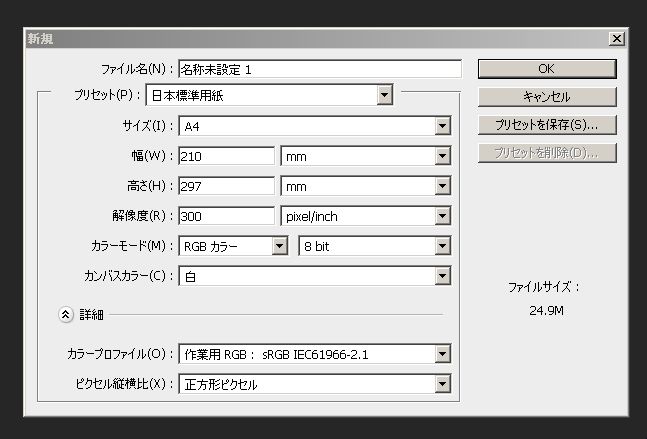Click the カンバスカラー(C) label
This screenshot has width=647, height=439.
128,276
